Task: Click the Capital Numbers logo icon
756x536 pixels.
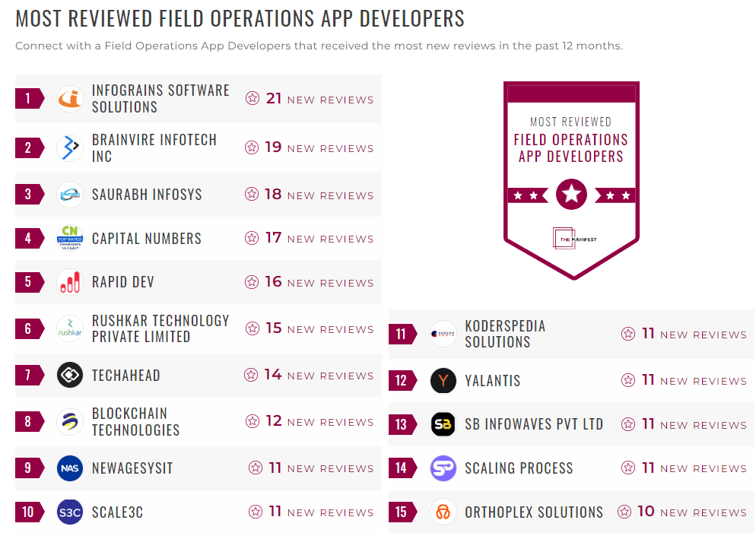Action: (x=70, y=239)
